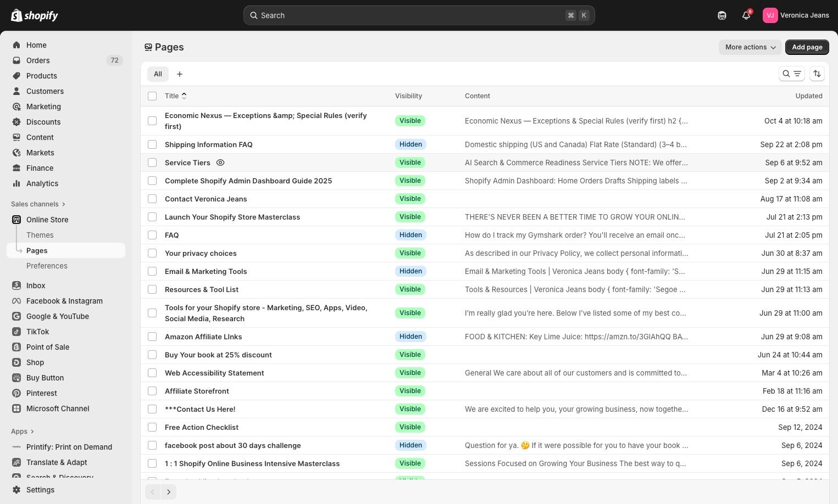This screenshot has width=838, height=504.
Task: Tick the Contact Veronica Jeans checkbox
Action: click(x=152, y=199)
